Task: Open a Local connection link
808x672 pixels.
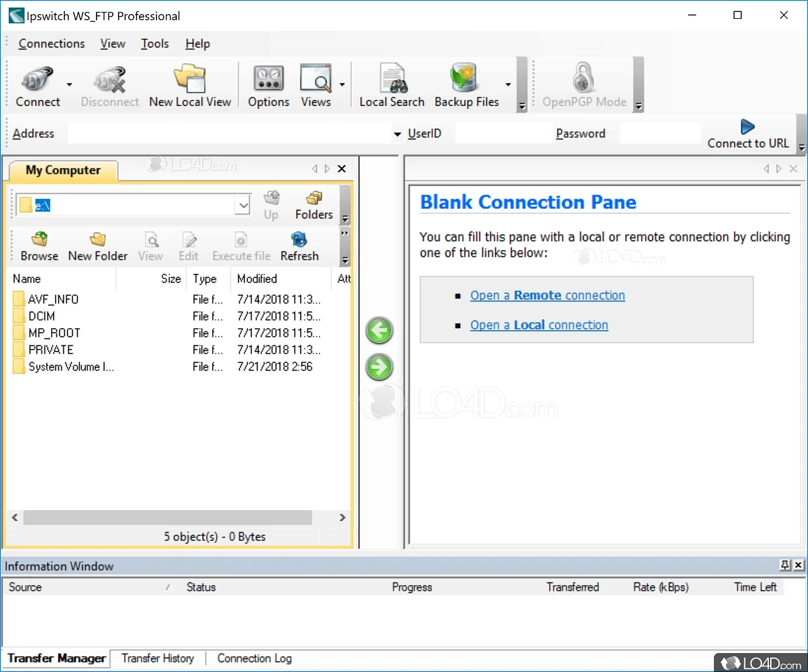Action: 539,325
